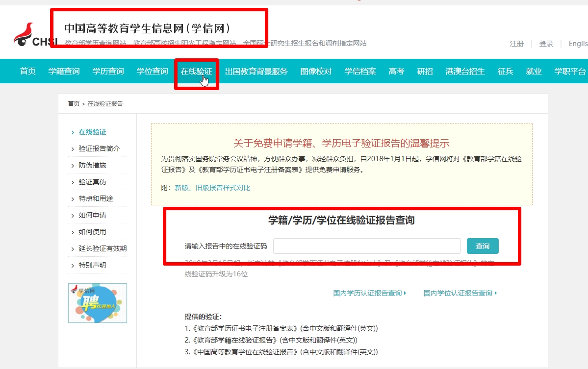Image resolution: width=588 pixels, height=369 pixels.
Task: Open 特别声明 in the sidebar
Action: click(92, 265)
